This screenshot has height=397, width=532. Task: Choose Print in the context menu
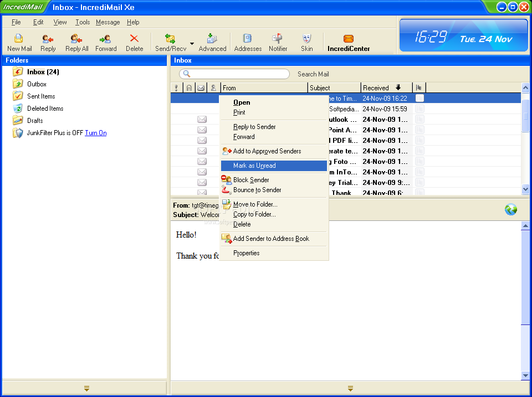(274, 112)
